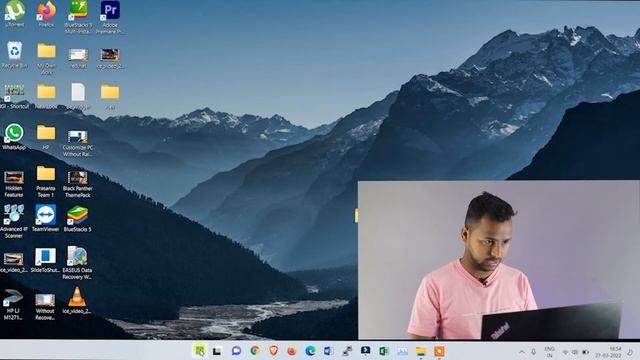
Task: Open Firefox from the taskbar
Action: (x=292, y=351)
